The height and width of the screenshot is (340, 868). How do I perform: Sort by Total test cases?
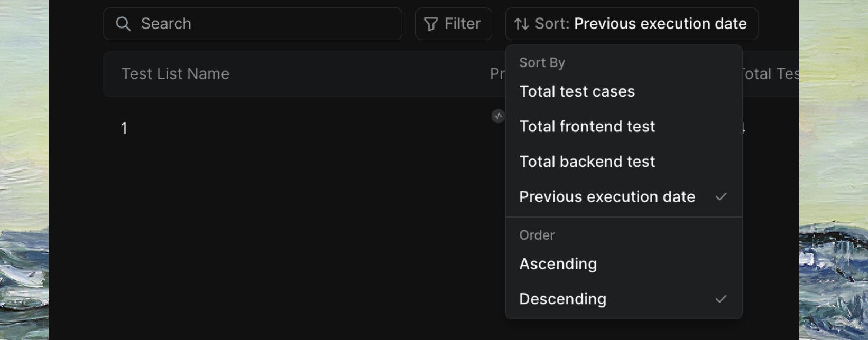pyautogui.click(x=577, y=91)
